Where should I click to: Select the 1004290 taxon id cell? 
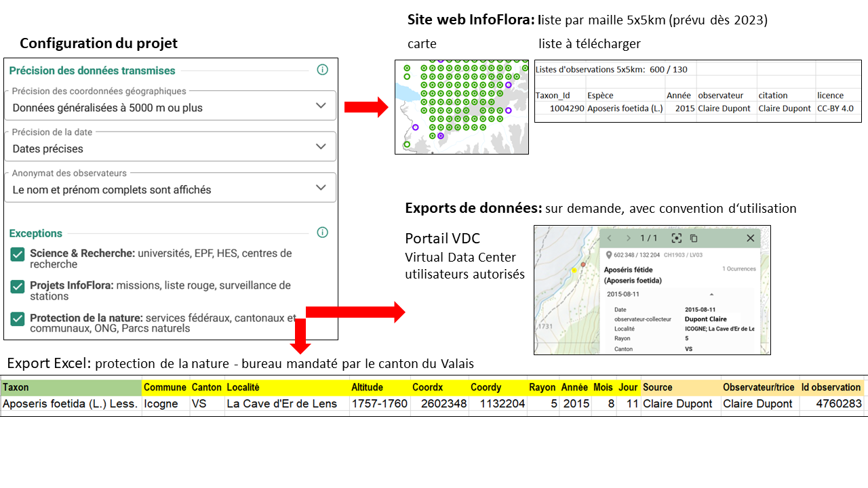click(560, 108)
